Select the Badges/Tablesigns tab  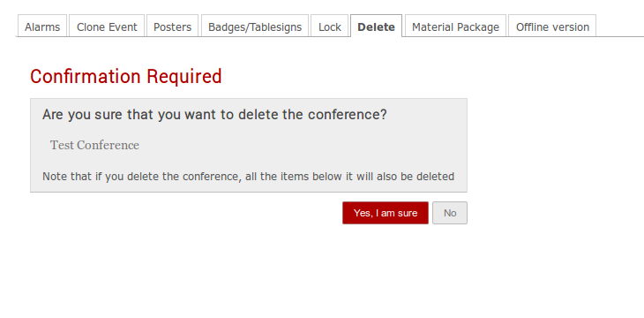tap(255, 26)
